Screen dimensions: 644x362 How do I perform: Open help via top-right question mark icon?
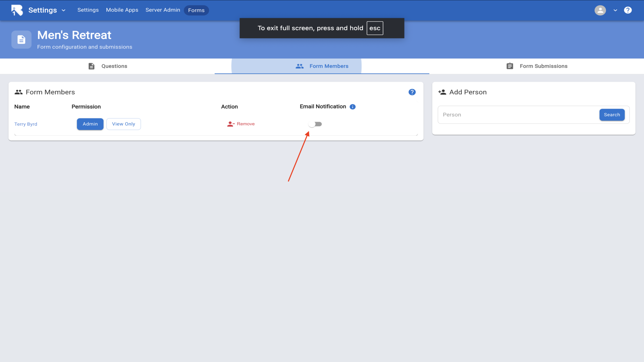point(628,10)
